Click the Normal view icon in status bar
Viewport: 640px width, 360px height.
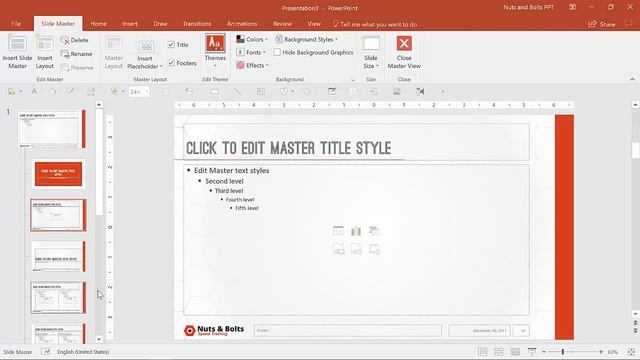tap(482, 351)
